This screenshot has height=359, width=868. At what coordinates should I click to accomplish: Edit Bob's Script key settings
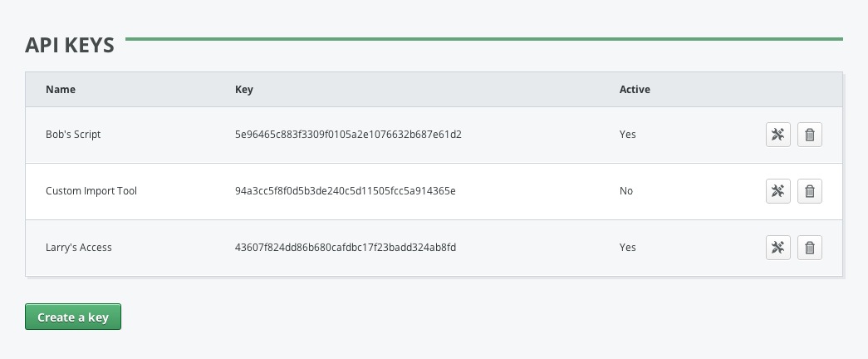pyautogui.click(x=777, y=135)
